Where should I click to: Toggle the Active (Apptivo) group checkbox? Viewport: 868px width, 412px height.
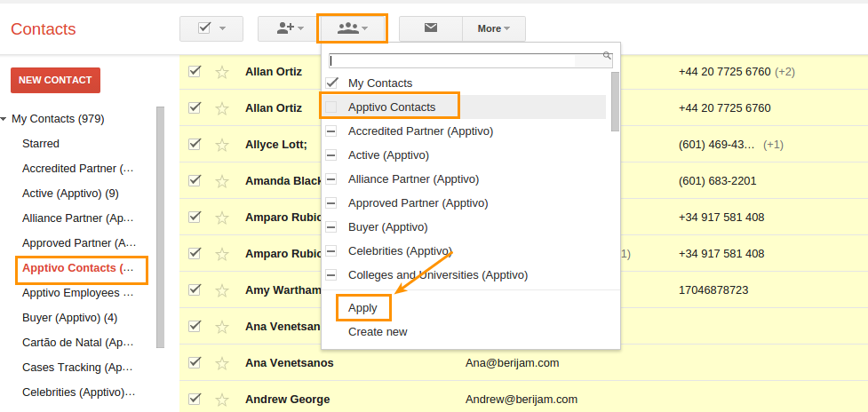tap(331, 155)
